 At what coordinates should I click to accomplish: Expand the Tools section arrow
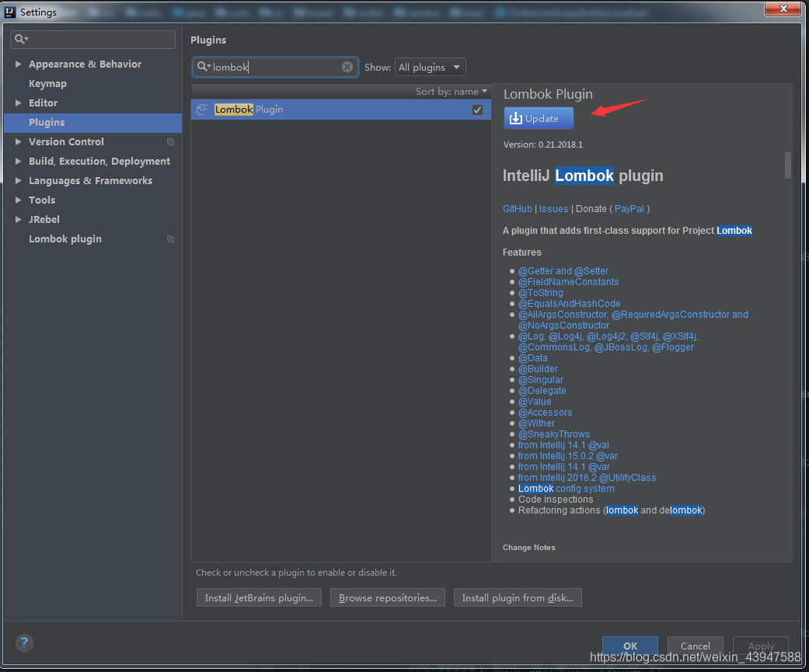[x=18, y=200]
